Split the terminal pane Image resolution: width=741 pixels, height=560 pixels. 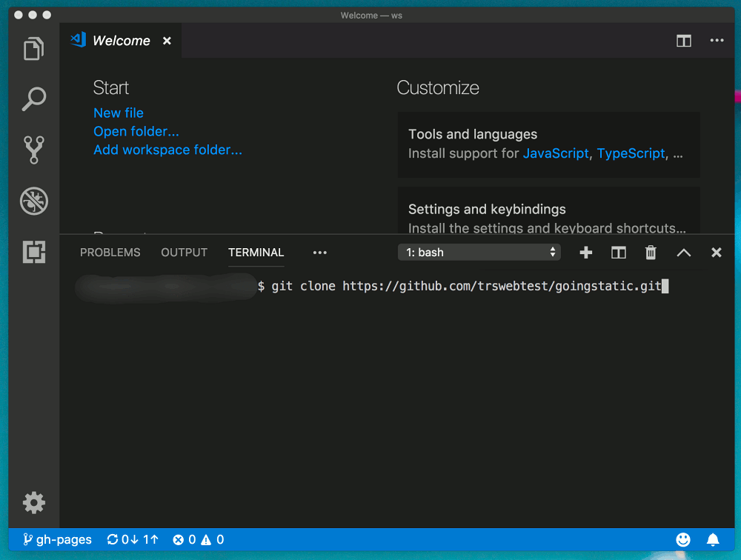[618, 253]
